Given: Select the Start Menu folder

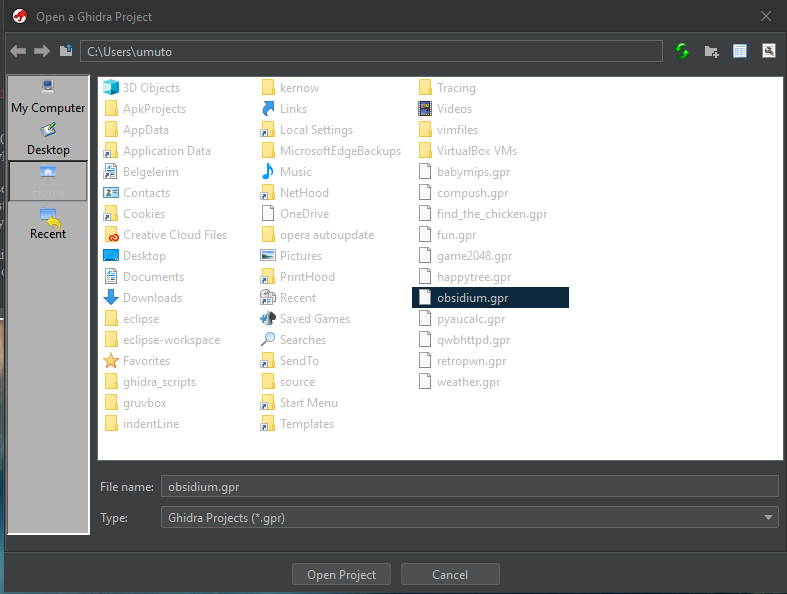Looking at the screenshot, I should point(300,403).
